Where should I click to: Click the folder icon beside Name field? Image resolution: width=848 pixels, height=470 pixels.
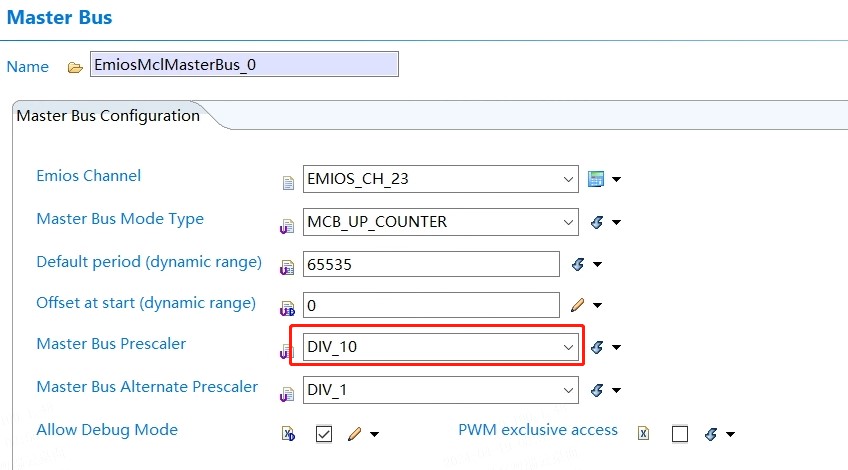click(x=75, y=67)
